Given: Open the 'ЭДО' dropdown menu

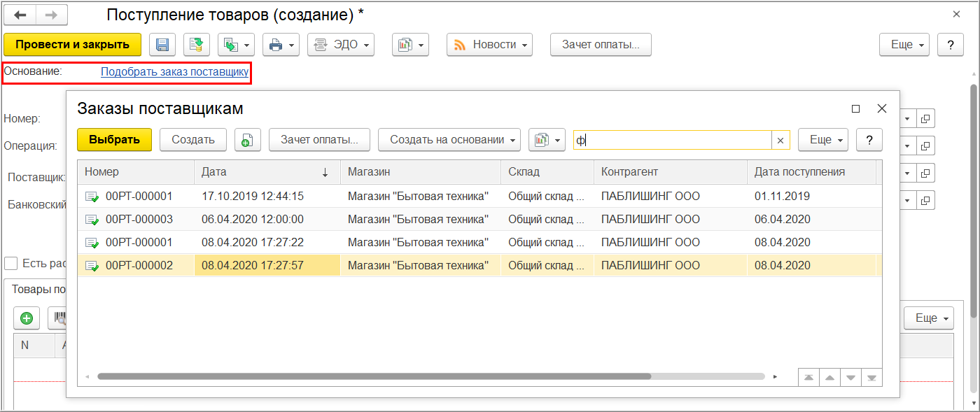Looking at the screenshot, I should click(340, 45).
